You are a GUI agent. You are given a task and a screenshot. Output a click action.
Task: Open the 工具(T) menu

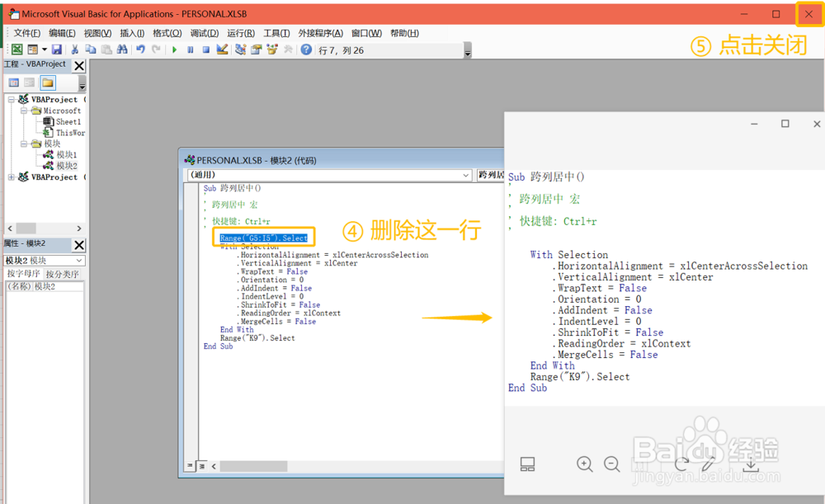[276, 33]
